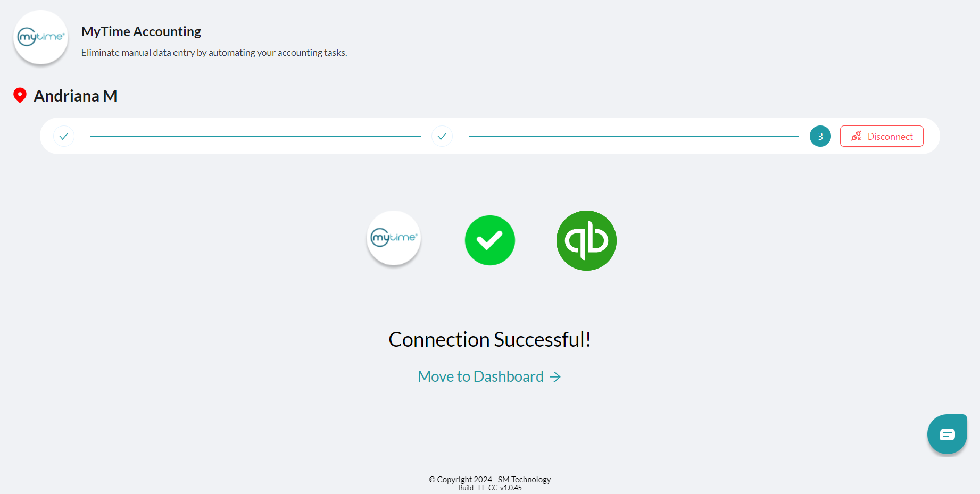Screen dimensions: 980x494
Task: Click the Andriana M location name
Action: click(x=76, y=96)
